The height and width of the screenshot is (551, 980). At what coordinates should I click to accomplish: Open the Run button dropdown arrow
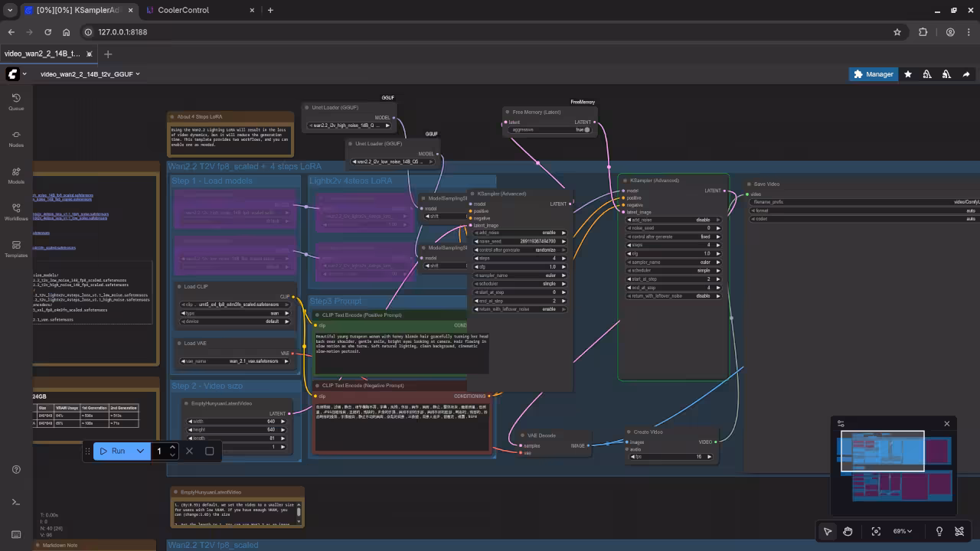[x=140, y=451]
